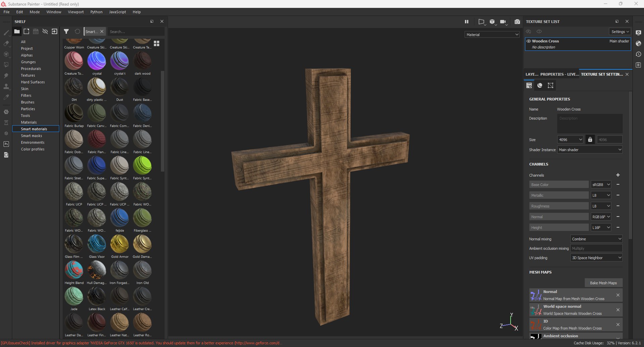Select the Clone stamp tool

pos(6,86)
